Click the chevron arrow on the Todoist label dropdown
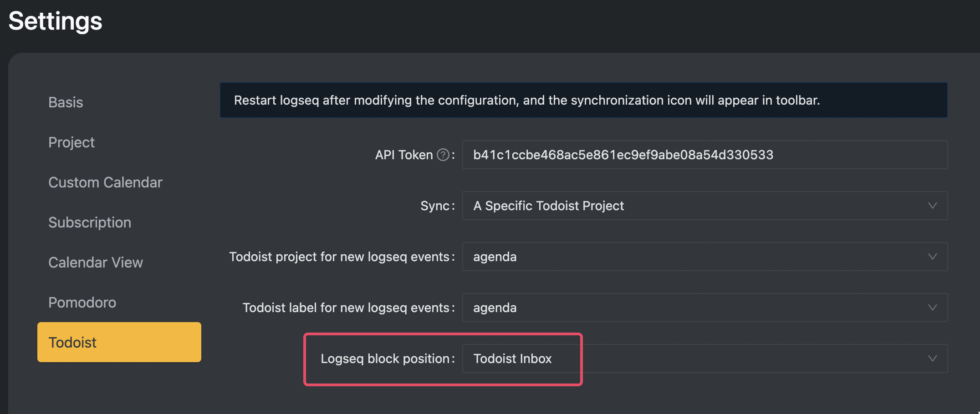 (932, 308)
